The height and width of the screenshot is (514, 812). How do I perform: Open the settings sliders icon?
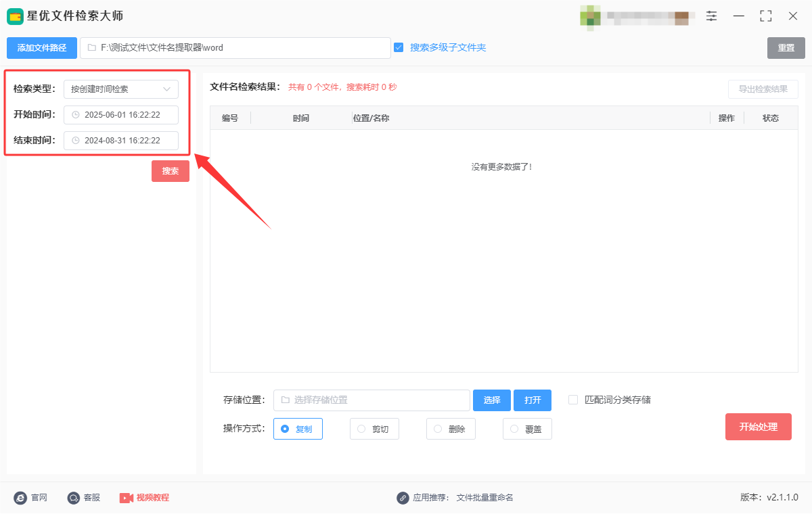tap(712, 16)
